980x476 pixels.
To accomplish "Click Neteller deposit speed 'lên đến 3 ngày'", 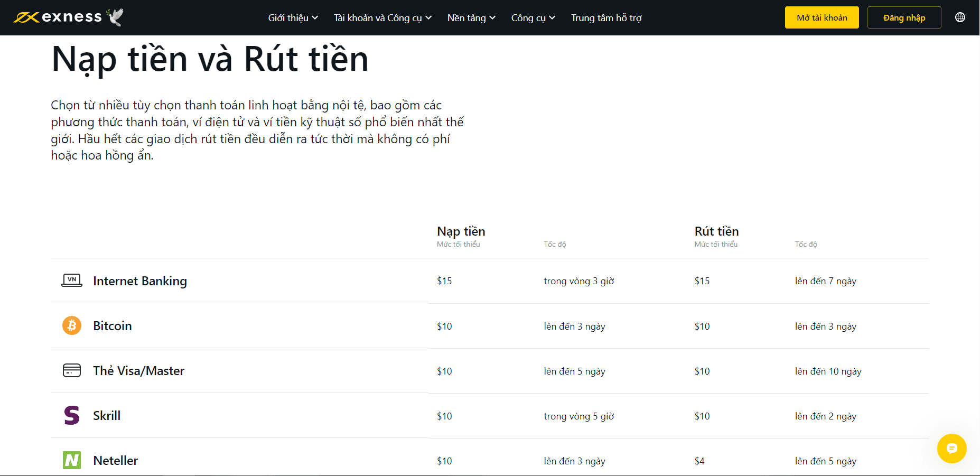I will coord(575,461).
